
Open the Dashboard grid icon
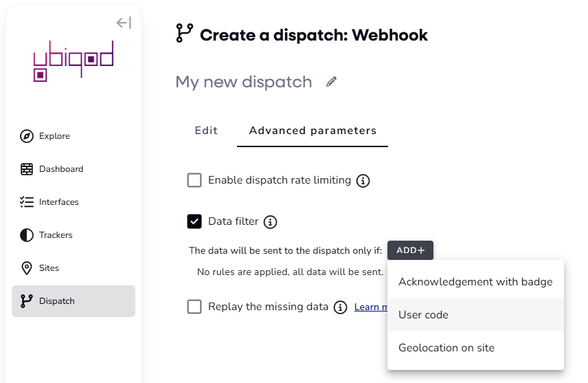[x=27, y=169]
